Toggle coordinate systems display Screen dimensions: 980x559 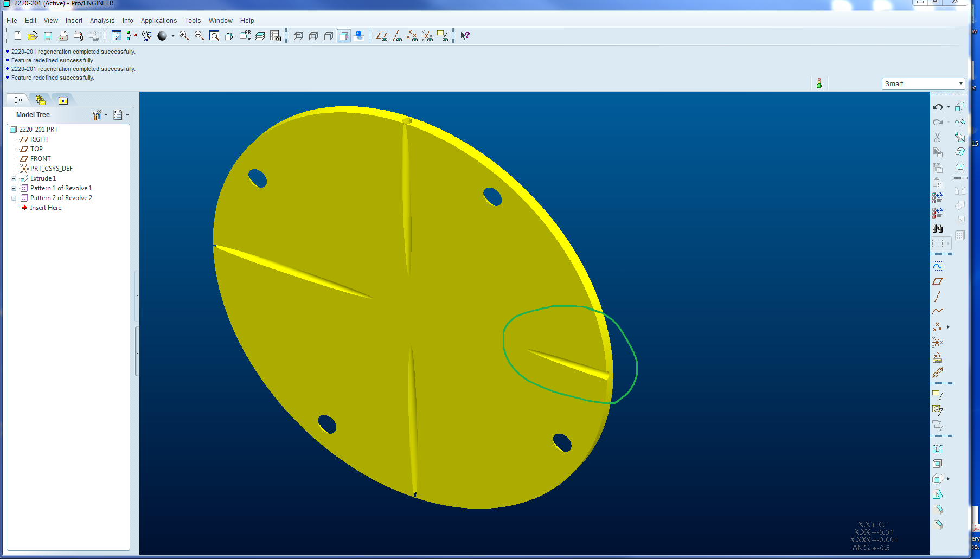pyautogui.click(x=427, y=36)
